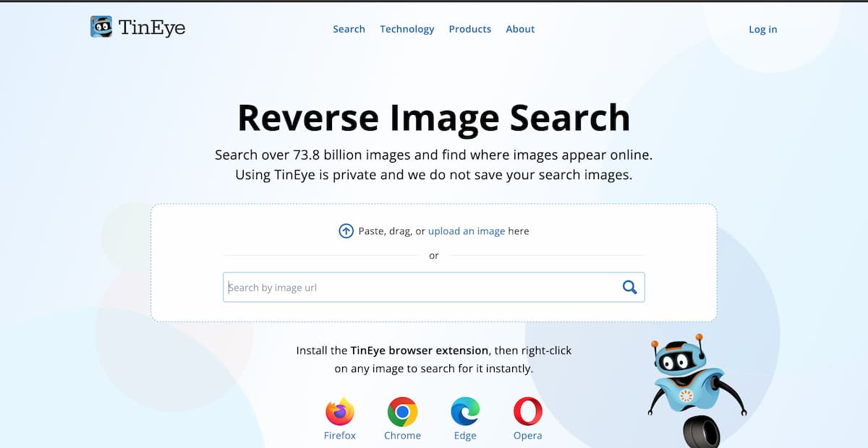
Task: Click the Edge browser icon
Action: 465,411
